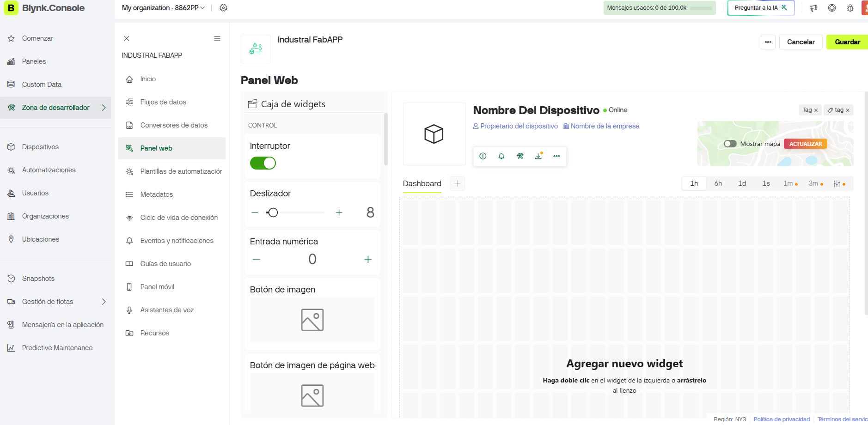Click the bug report icon
868x425 pixels.
[x=850, y=8]
